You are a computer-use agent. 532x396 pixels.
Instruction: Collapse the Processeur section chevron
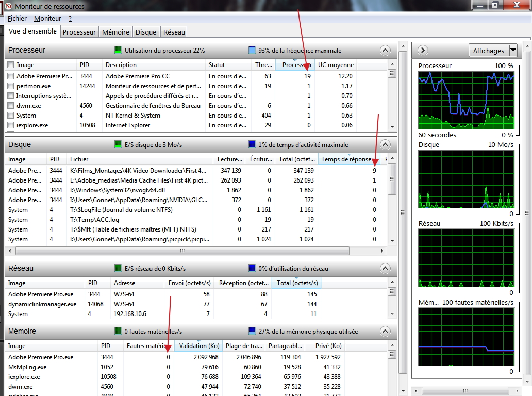pyautogui.click(x=385, y=50)
